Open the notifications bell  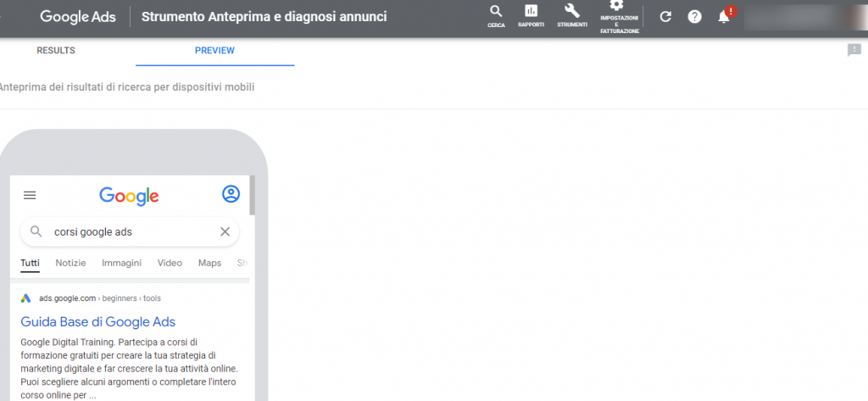[724, 17]
